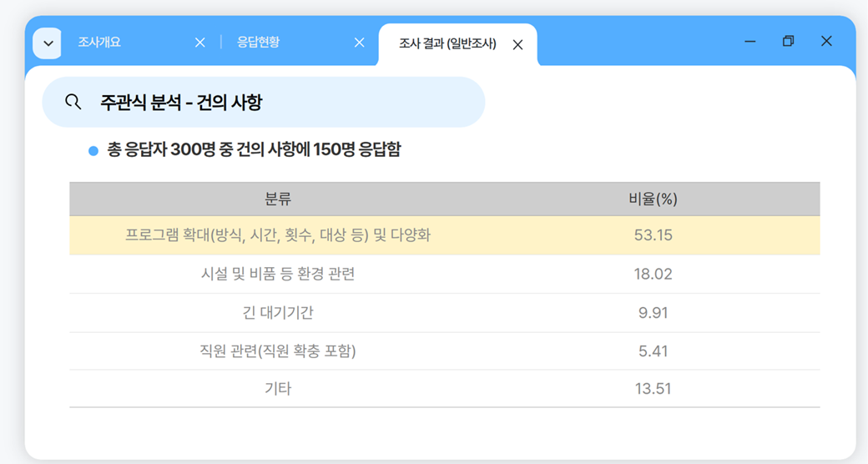This screenshot has width=868, height=464.
Task: Close the 조사 결과 (일반조사) tab
Action: click(517, 45)
